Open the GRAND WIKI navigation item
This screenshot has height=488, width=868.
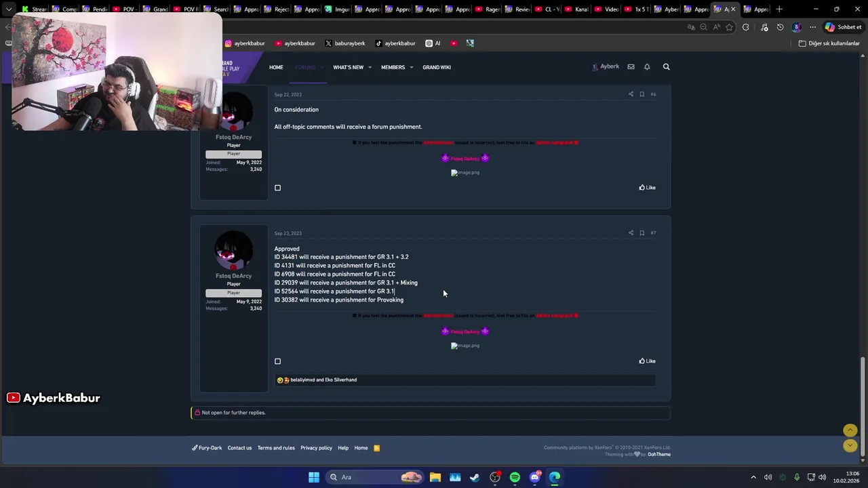coord(437,67)
